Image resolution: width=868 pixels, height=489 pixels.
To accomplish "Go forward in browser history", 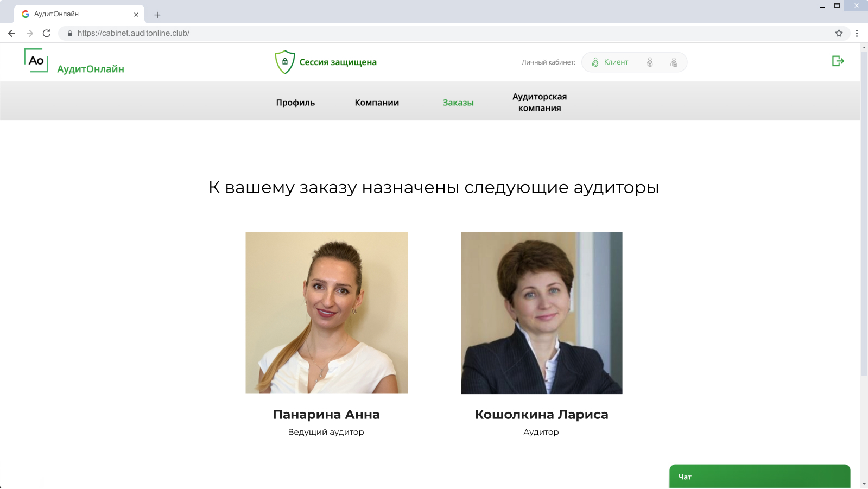I will click(x=29, y=33).
